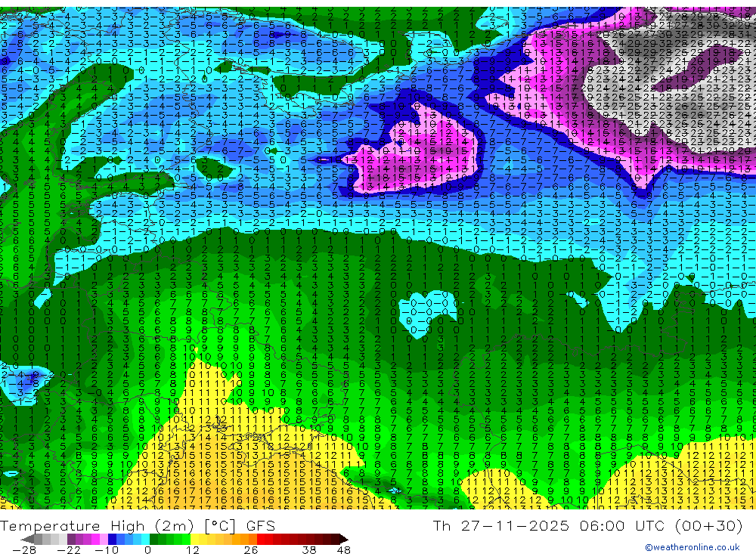Pick the light pink legend swatch
Image resolution: width=756 pixels, height=554 pixels.
point(104,539)
